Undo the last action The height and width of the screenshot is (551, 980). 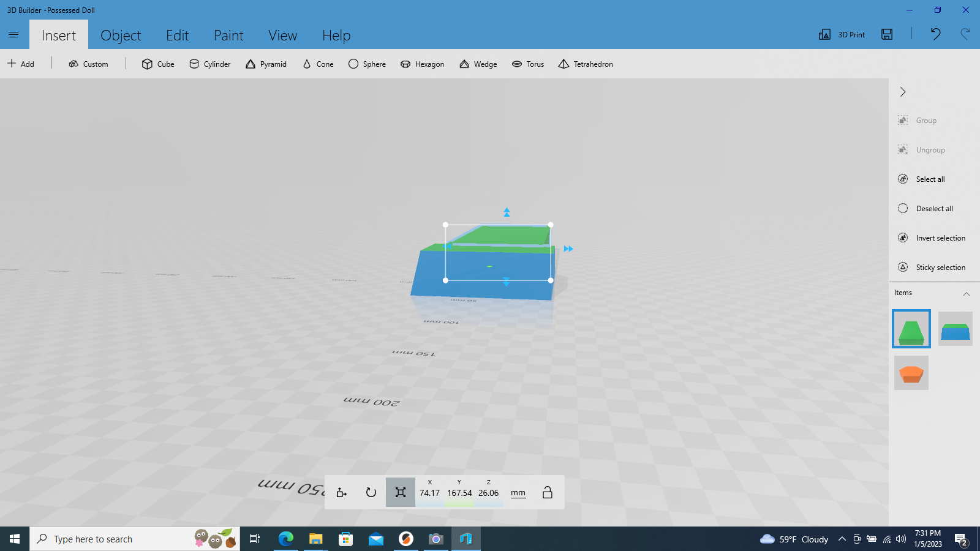[935, 35]
